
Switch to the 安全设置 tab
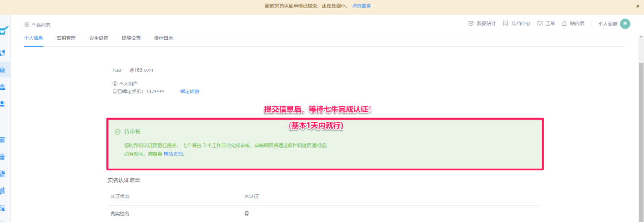coord(99,38)
